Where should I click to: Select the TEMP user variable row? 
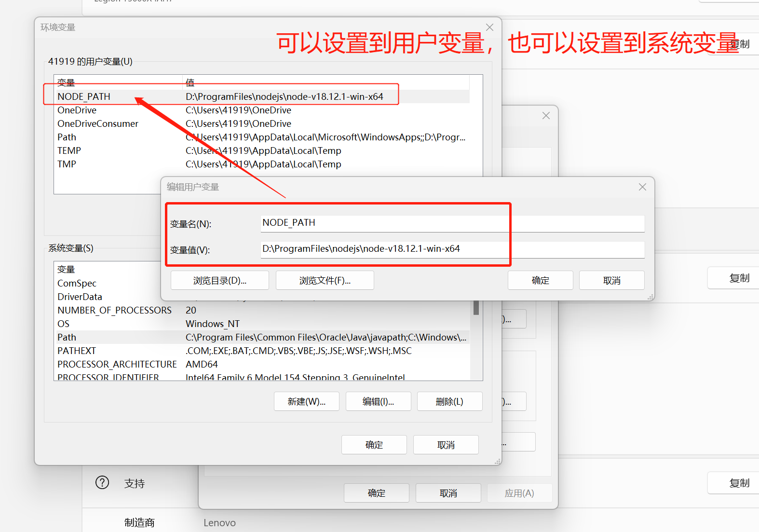coord(263,150)
